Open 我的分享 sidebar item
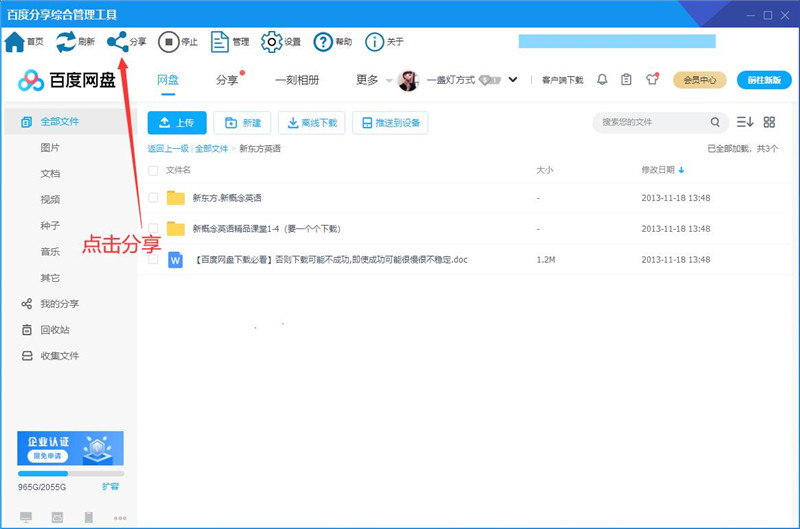800x529 pixels. pyautogui.click(x=50, y=304)
